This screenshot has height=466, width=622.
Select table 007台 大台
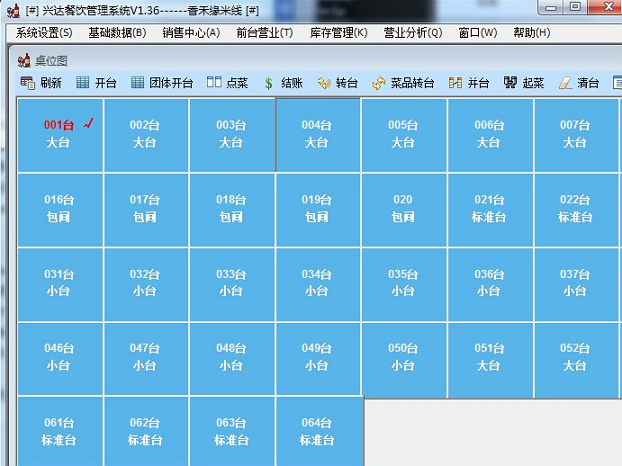coord(576,135)
